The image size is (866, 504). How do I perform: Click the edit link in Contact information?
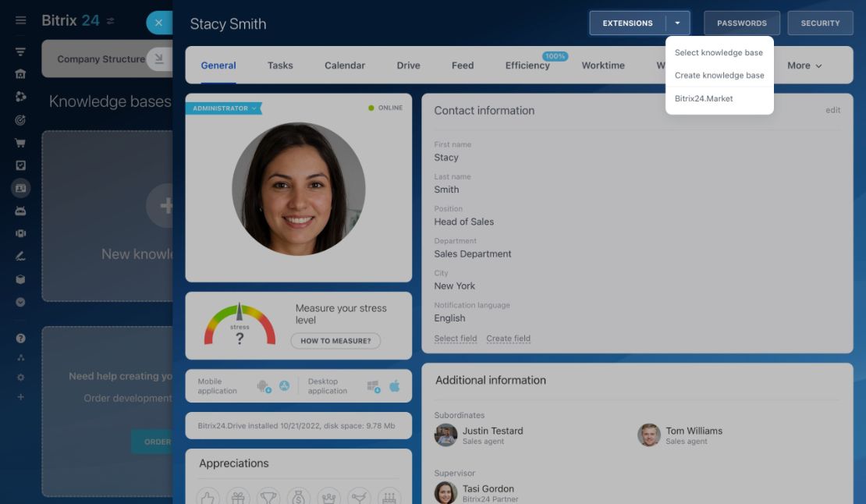click(x=833, y=110)
